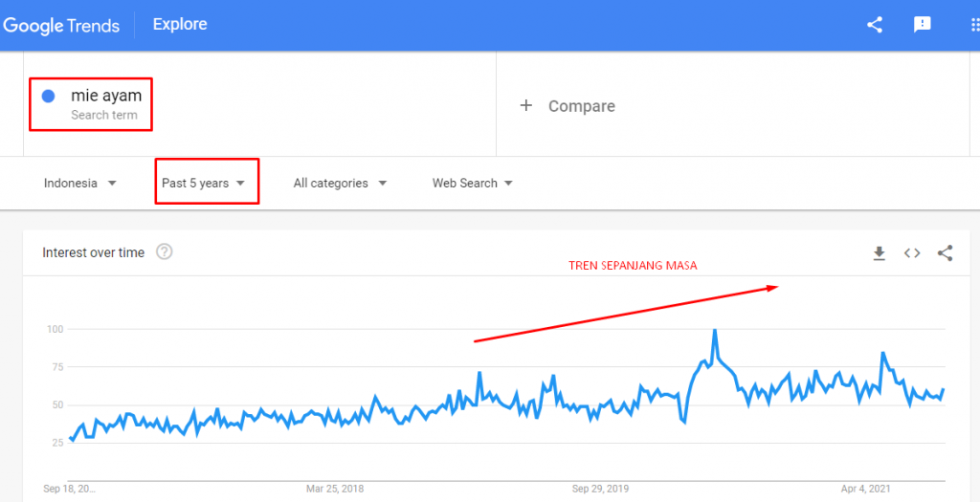Screen dimensions: 980x502
Task: Select the Explore header item
Action: click(x=180, y=24)
